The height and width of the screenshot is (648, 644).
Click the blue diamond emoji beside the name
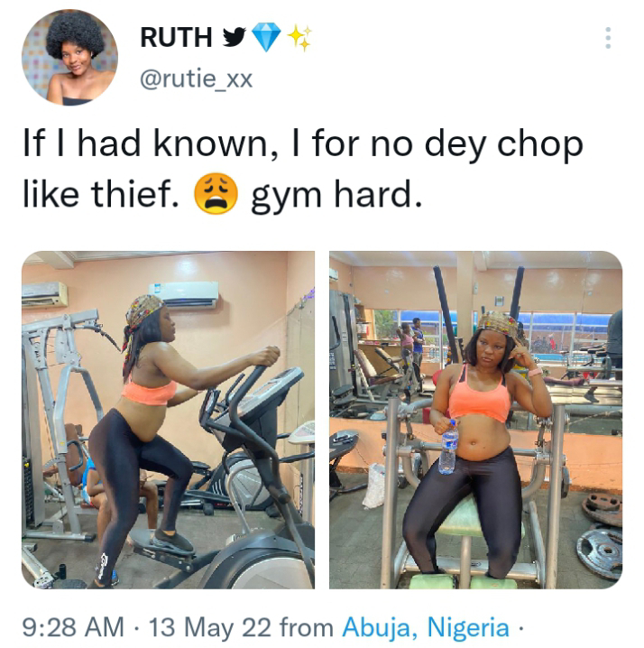pyautogui.click(x=266, y=37)
